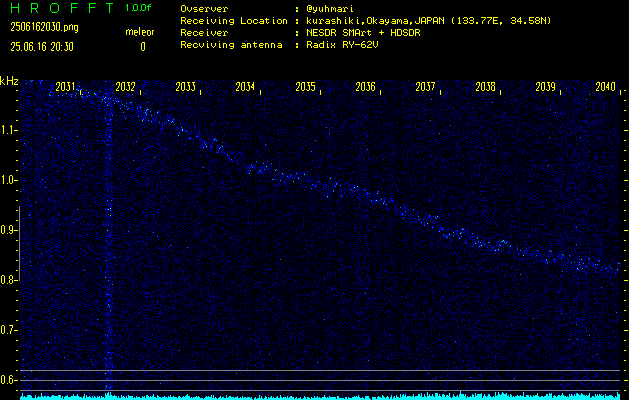
Task: Click the 0.6 kHz axis label
Action: (x=8, y=380)
